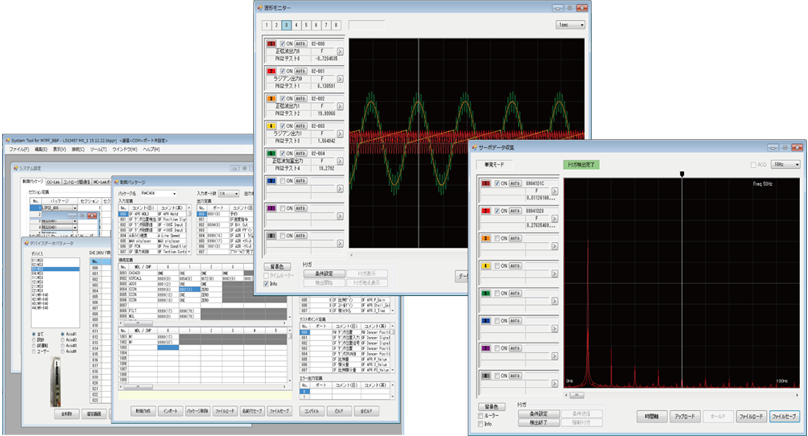
Task: Click waveform channel 7 purple color swatch
Action: click(271, 208)
